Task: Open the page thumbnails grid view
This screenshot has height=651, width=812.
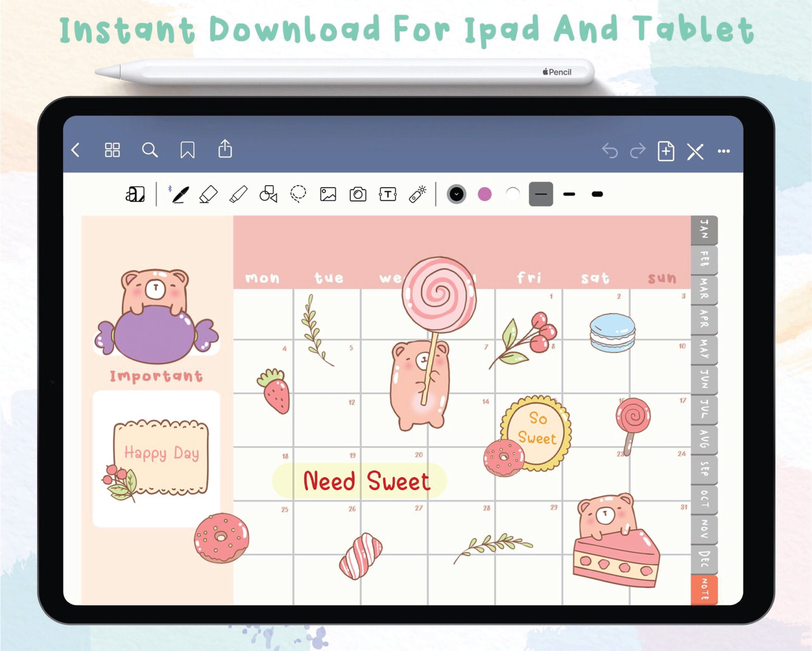Action: point(112,150)
